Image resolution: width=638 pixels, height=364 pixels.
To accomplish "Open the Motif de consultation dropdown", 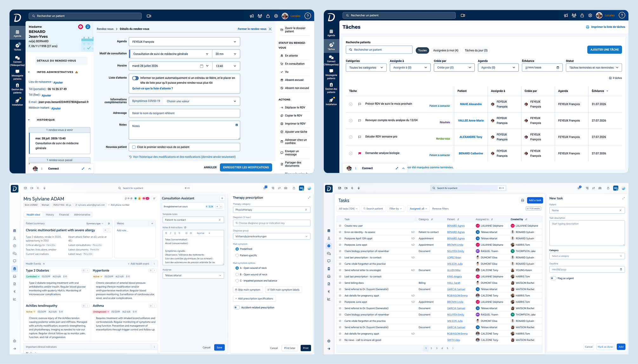I will click(171, 54).
